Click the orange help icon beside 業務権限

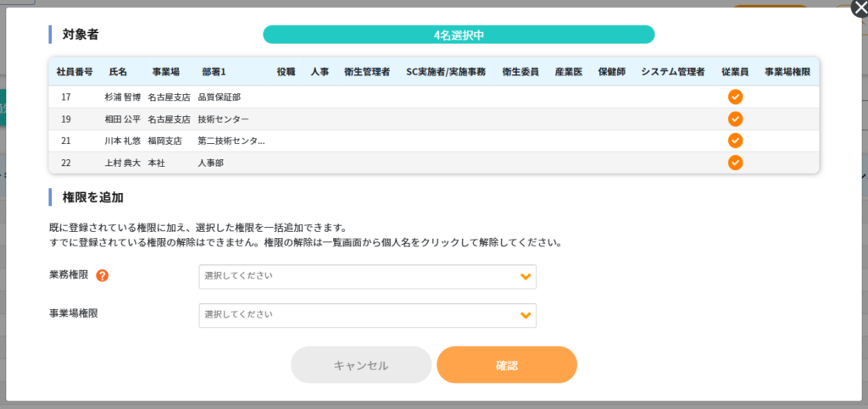tap(102, 275)
